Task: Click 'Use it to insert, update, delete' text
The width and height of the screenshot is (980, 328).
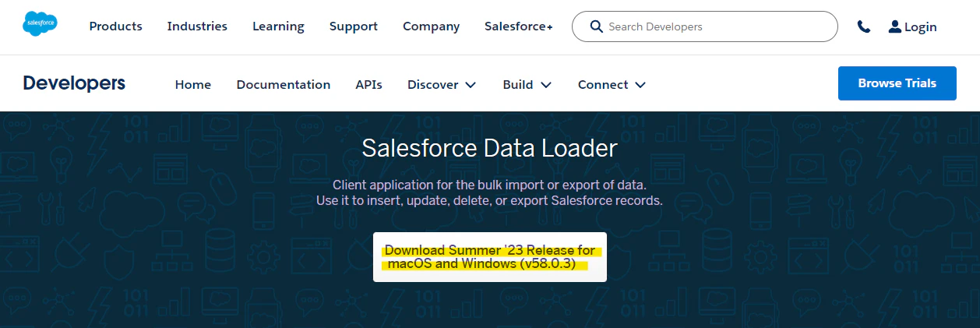Action: pyautogui.click(x=489, y=200)
